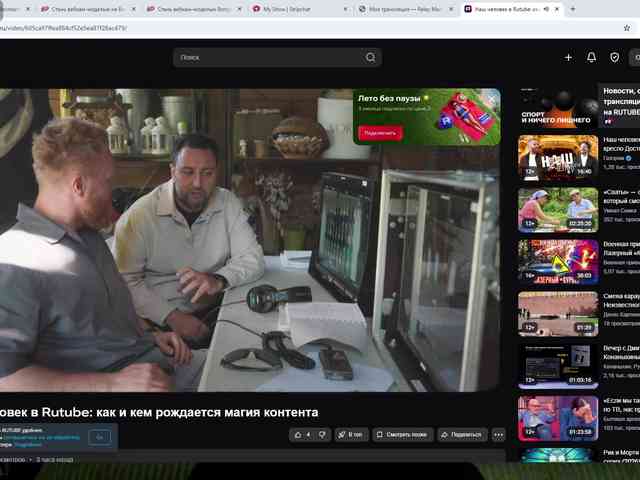Dislike the video with thumbs down icon
This screenshot has width=640, height=480.
(x=322, y=435)
